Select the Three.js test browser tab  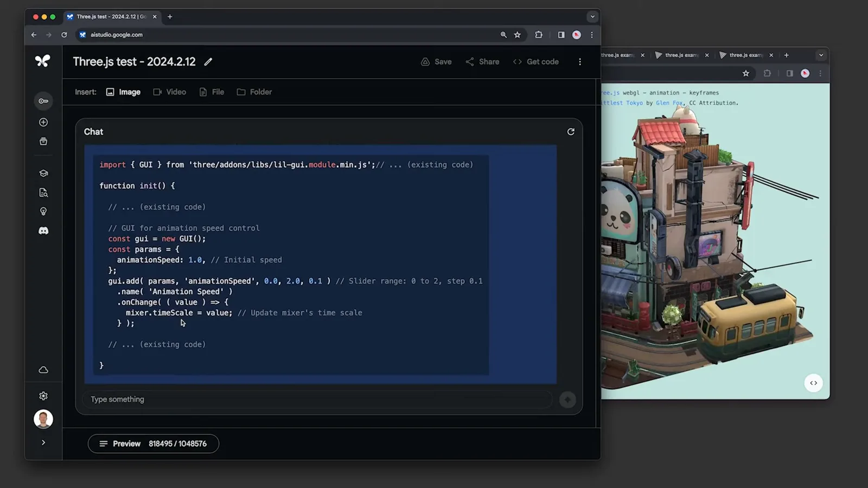click(111, 17)
